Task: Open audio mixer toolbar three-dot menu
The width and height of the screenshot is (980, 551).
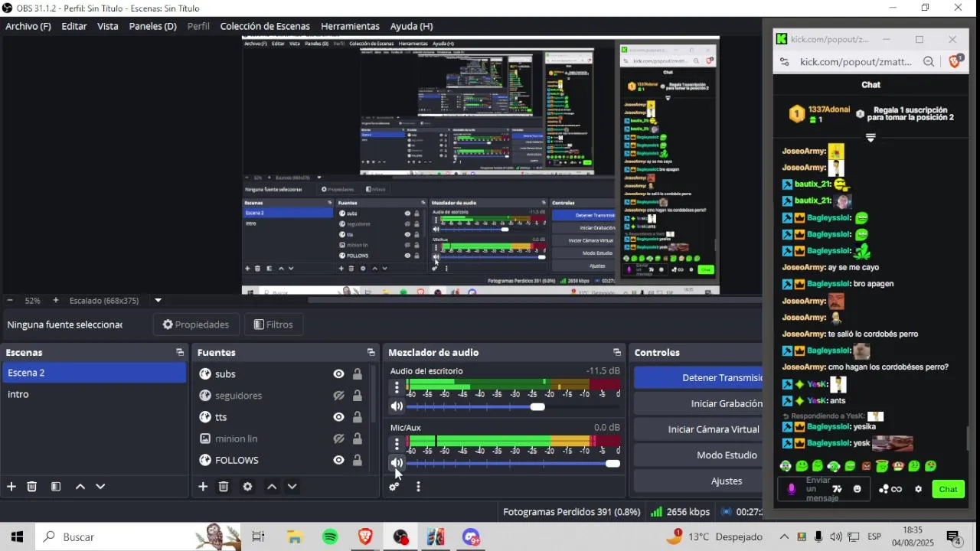Action: pyautogui.click(x=418, y=487)
